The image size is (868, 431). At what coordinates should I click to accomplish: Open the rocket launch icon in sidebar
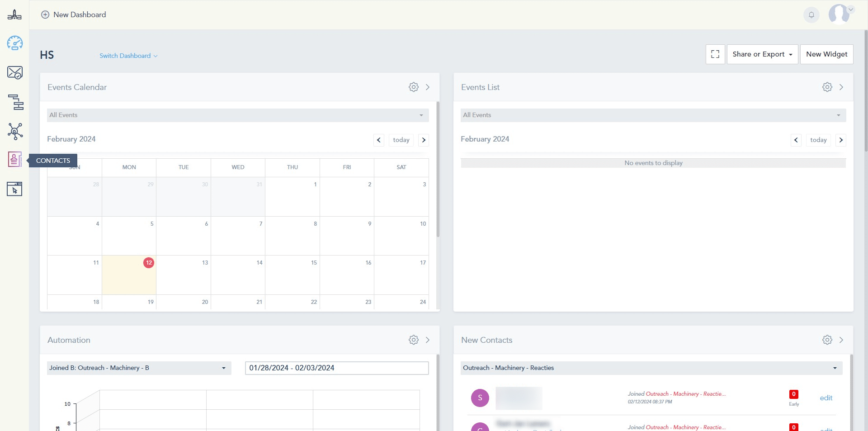14,15
